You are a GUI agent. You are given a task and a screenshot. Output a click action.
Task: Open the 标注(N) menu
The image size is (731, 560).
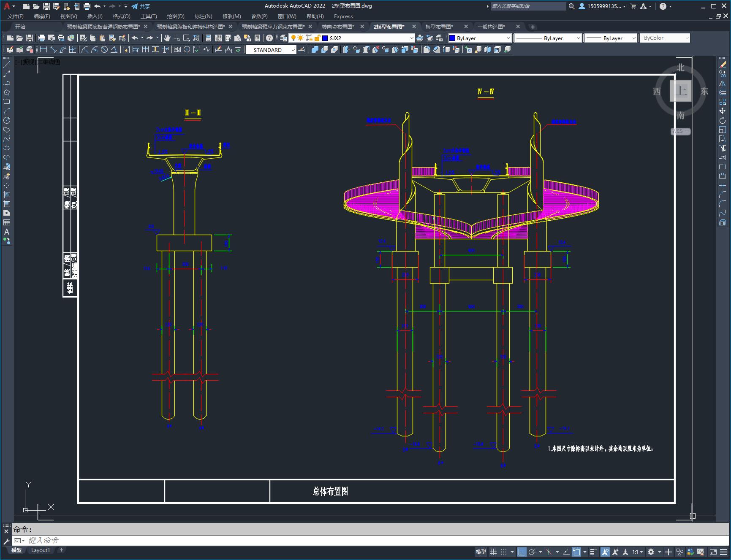point(203,16)
